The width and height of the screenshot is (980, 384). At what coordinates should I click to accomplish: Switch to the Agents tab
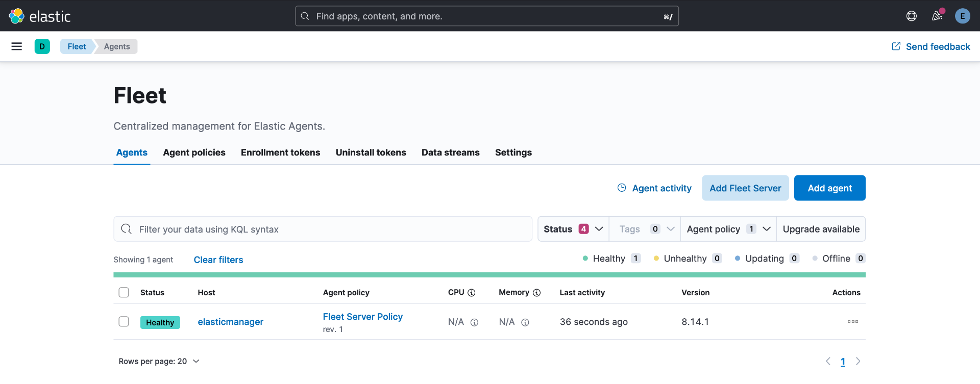[x=132, y=152]
